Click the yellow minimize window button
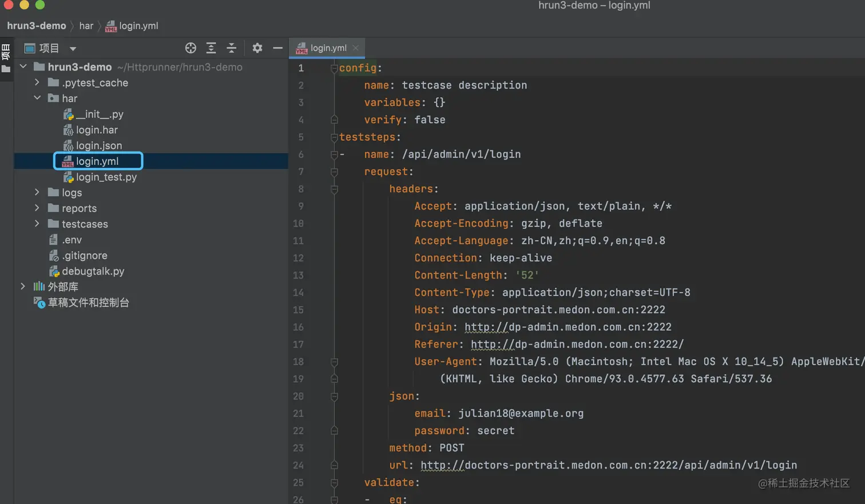 click(x=24, y=5)
